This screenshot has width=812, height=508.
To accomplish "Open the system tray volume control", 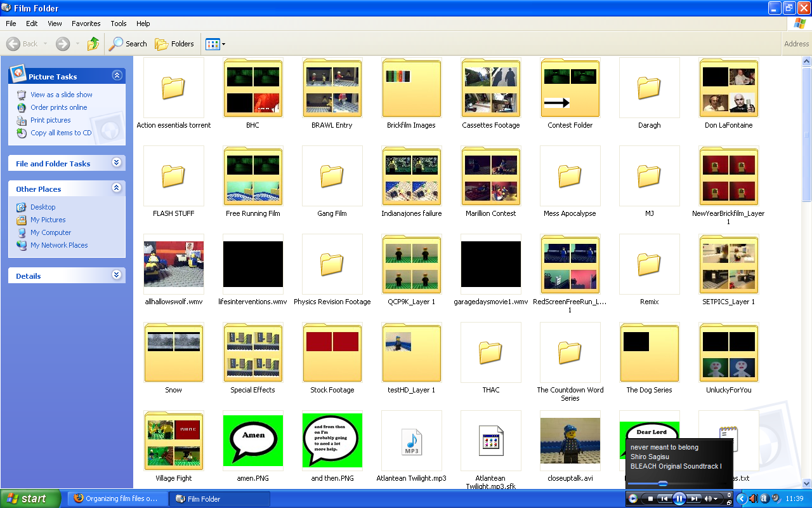I will [x=754, y=498].
